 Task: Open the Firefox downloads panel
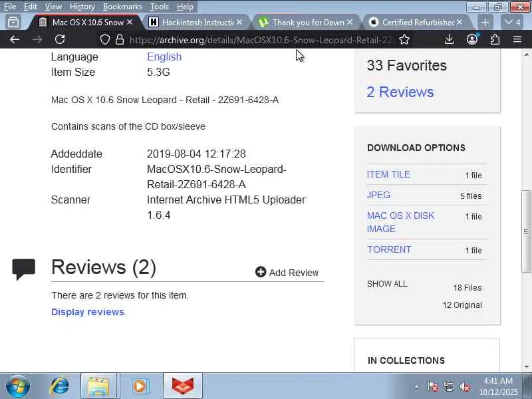click(x=450, y=40)
